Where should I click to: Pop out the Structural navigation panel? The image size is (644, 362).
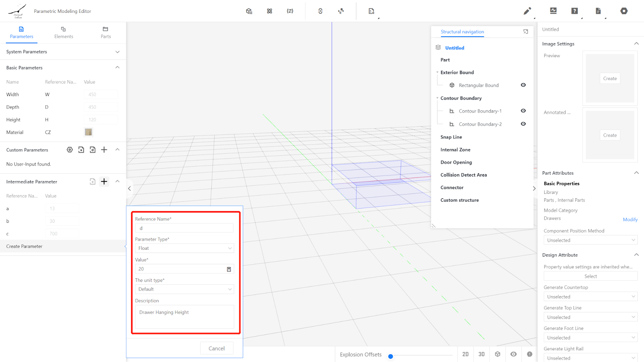coord(526,32)
